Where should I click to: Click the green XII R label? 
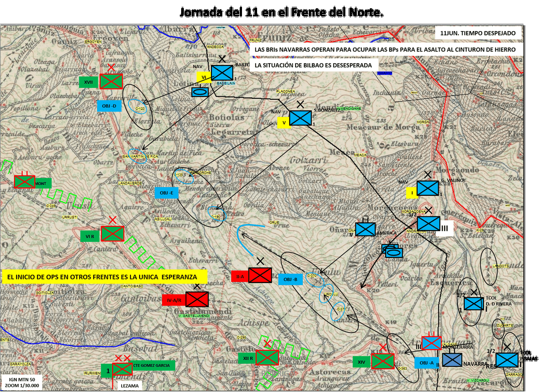pos(248,358)
